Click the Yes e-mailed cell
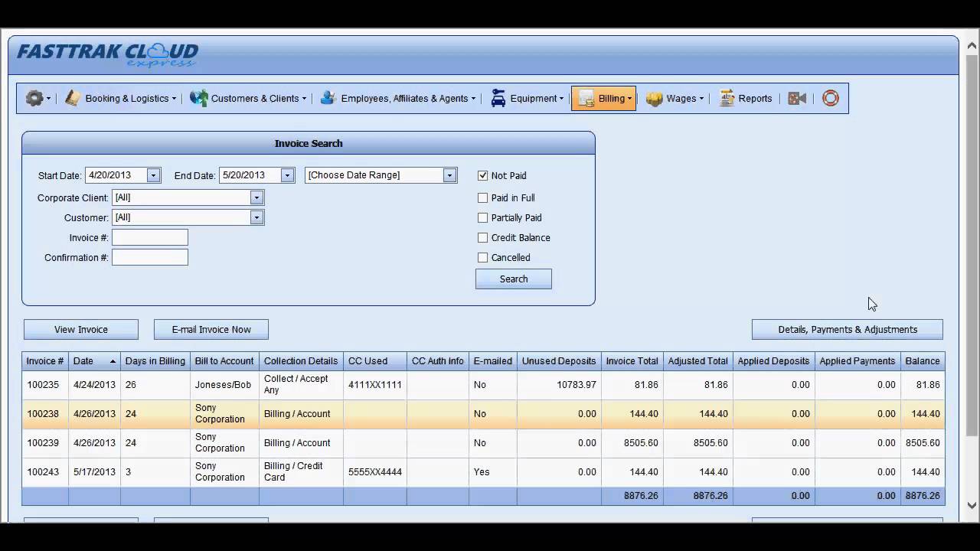This screenshot has height=551, width=980. click(493, 472)
